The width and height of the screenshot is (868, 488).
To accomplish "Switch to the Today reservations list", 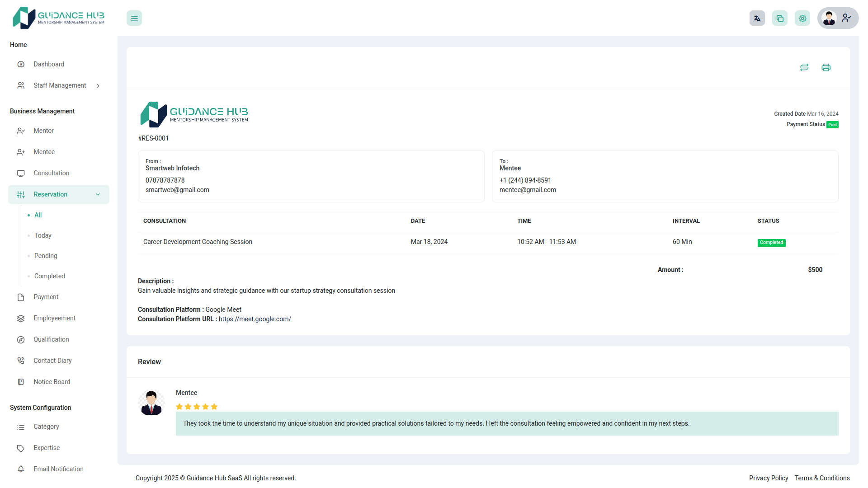I will pyautogui.click(x=42, y=235).
